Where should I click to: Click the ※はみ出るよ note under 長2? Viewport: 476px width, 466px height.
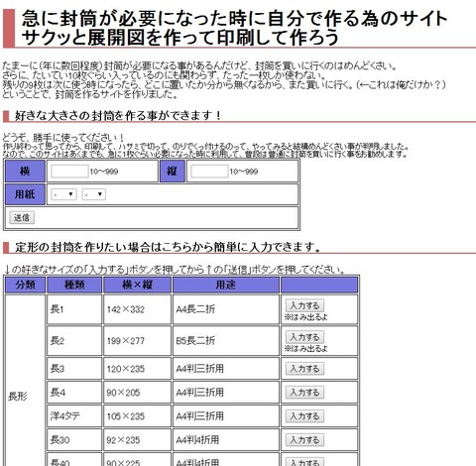[305, 349]
